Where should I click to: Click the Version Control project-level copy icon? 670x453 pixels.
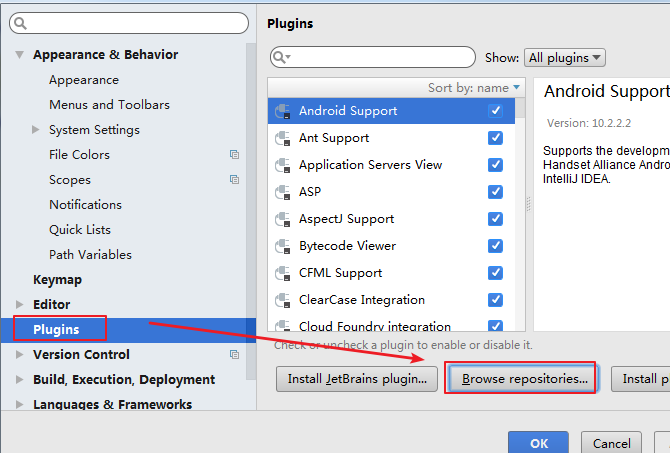point(234,354)
